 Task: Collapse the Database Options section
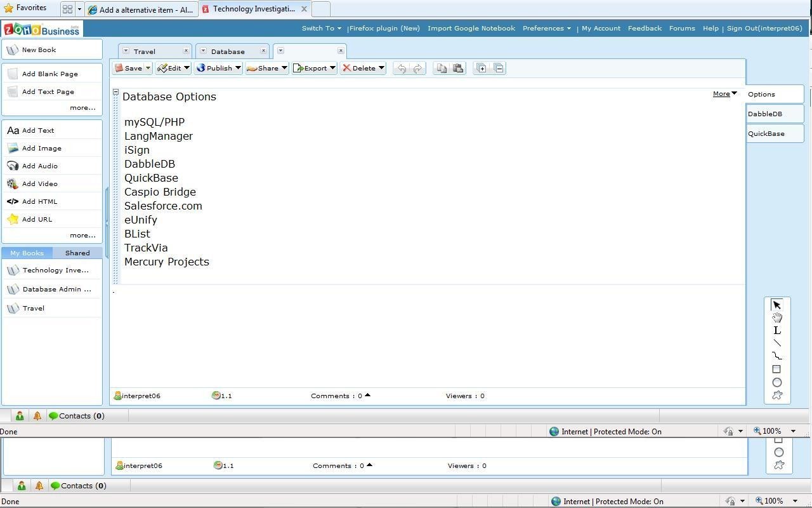pos(115,93)
